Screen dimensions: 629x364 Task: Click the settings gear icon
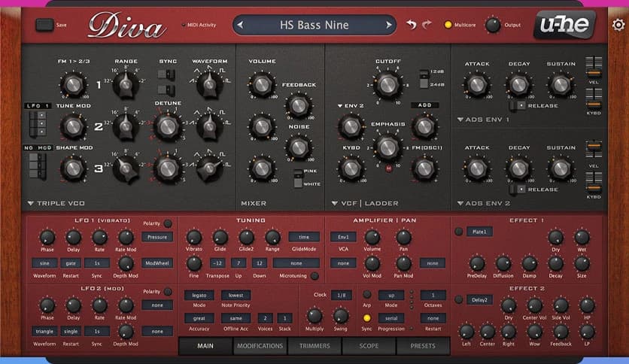point(618,25)
